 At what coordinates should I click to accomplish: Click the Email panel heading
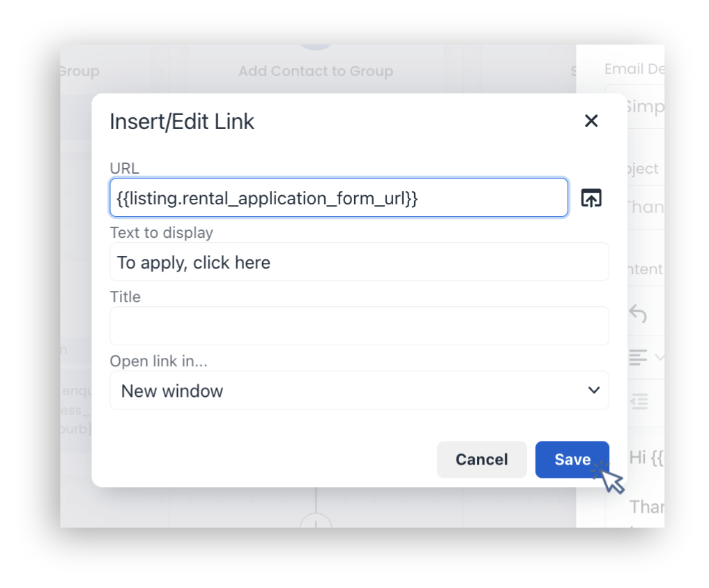[x=634, y=69]
